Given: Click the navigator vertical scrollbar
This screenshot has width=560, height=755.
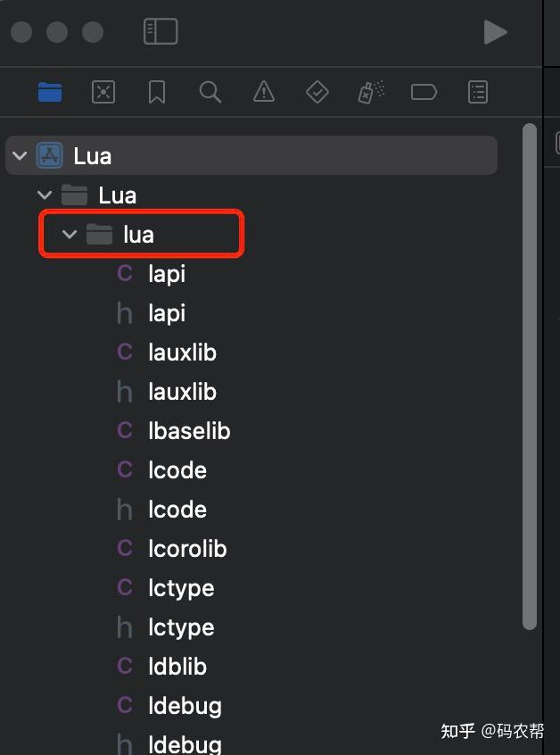Looking at the screenshot, I should [530, 375].
